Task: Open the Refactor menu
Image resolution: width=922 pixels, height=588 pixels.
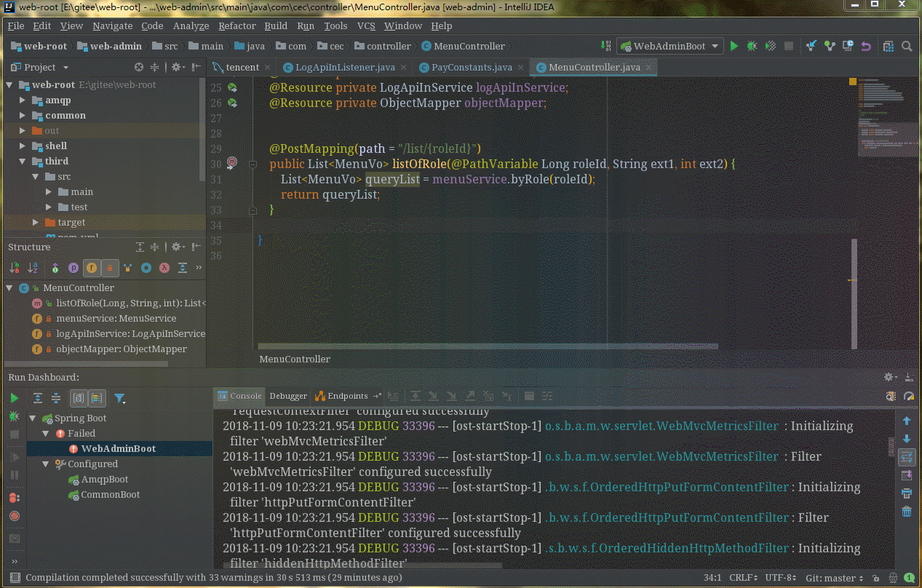Action: click(237, 25)
